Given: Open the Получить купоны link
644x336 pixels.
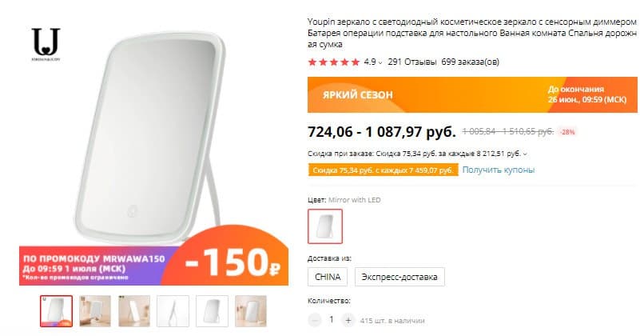Looking at the screenshot, I should [x=499, y=170].
